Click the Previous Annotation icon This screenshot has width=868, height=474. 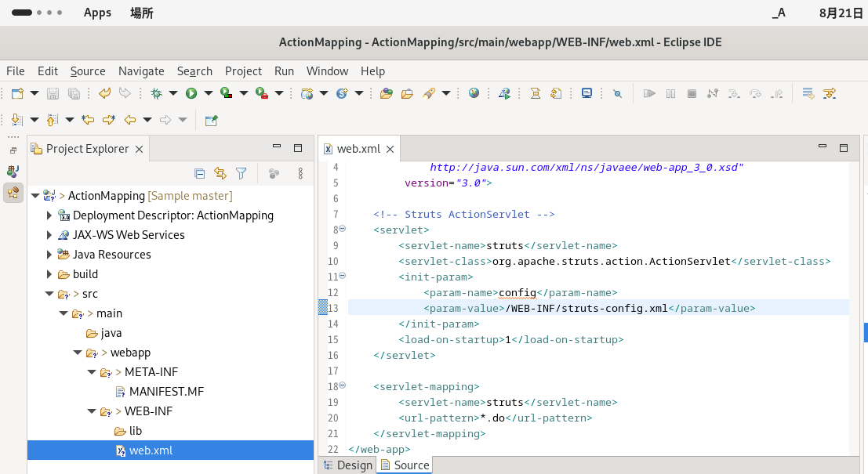(x=53, y=119)
